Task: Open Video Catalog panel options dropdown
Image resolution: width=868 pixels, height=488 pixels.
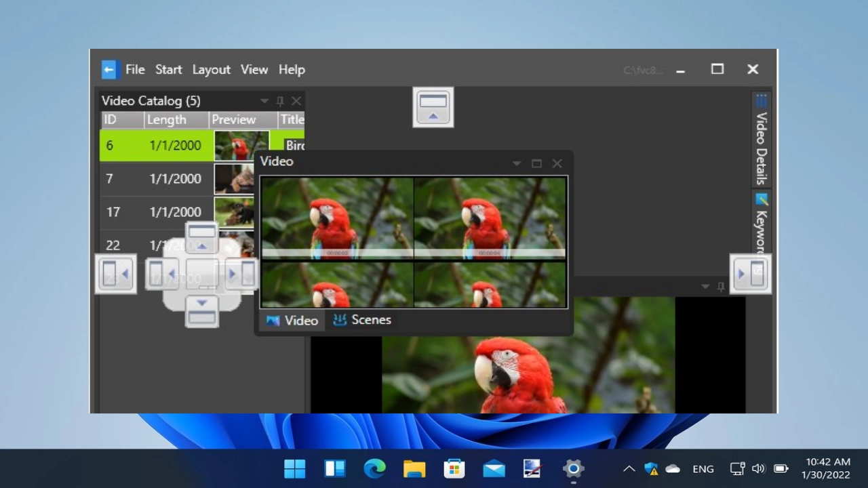Action: [264, 101]
